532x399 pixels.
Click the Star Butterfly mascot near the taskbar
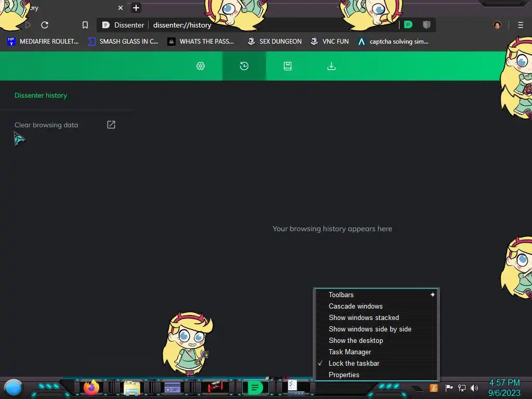(188, 344)
